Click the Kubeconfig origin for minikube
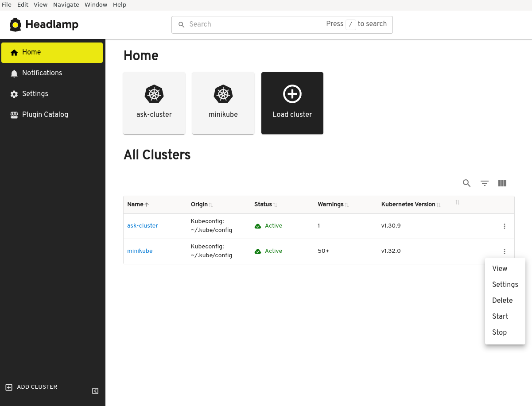Viewport: 532px width, 406px height. pos(212,251)
